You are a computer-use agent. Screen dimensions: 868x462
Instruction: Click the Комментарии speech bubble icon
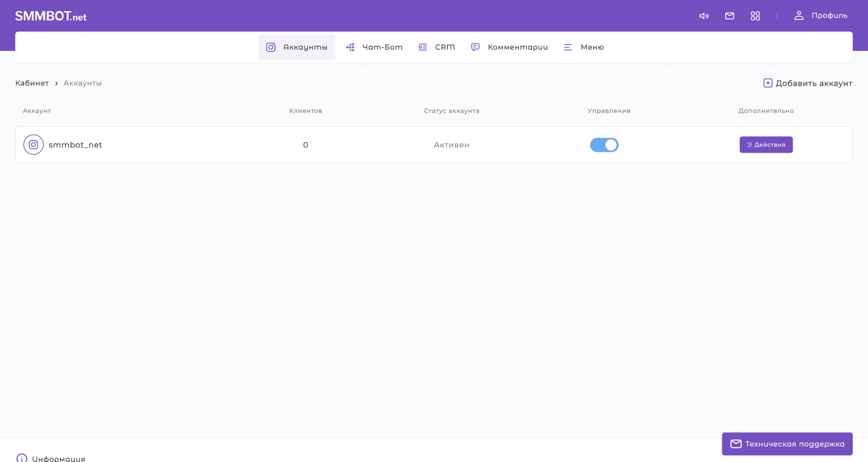[x=475, y=47]
